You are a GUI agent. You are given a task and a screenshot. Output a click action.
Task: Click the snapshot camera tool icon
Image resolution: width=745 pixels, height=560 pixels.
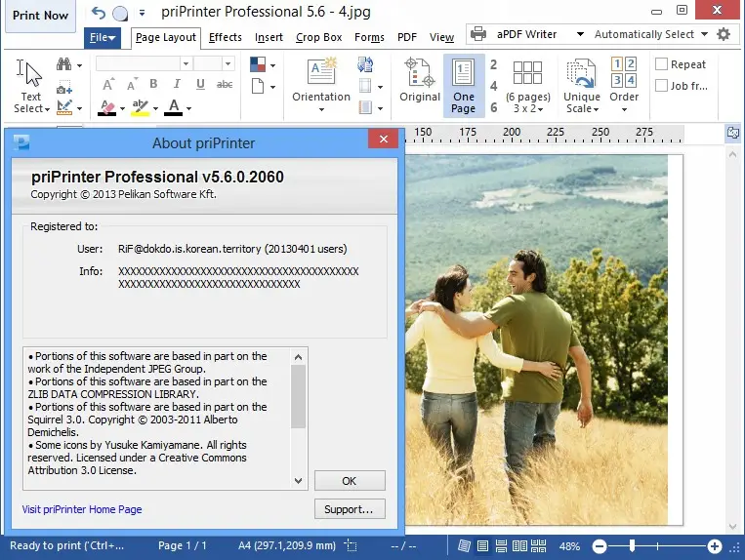[x=64, y=87]
